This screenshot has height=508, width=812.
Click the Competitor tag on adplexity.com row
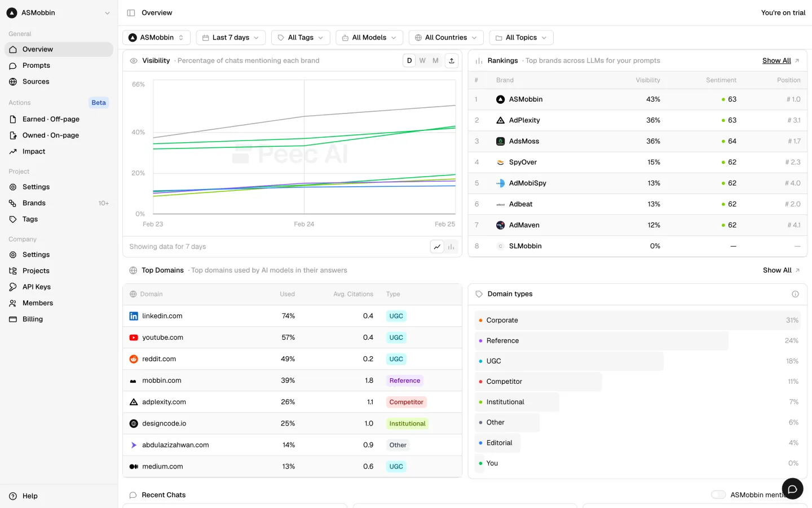click(x=406, y=402)
